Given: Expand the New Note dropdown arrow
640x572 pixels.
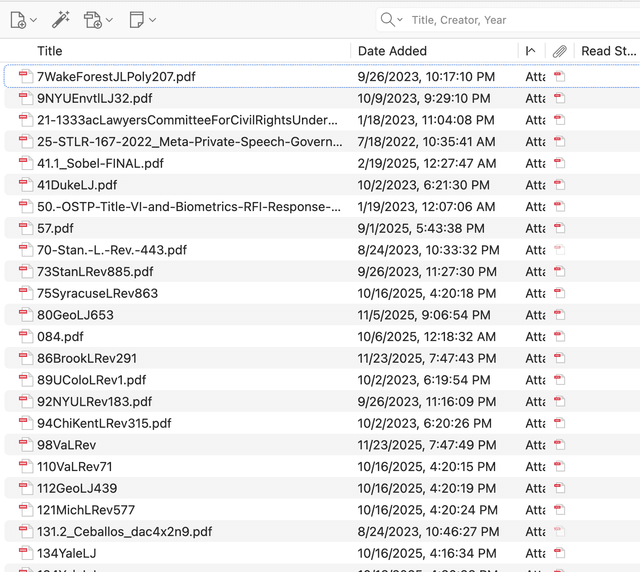Looking at the screenshot, I should [153, 20].
